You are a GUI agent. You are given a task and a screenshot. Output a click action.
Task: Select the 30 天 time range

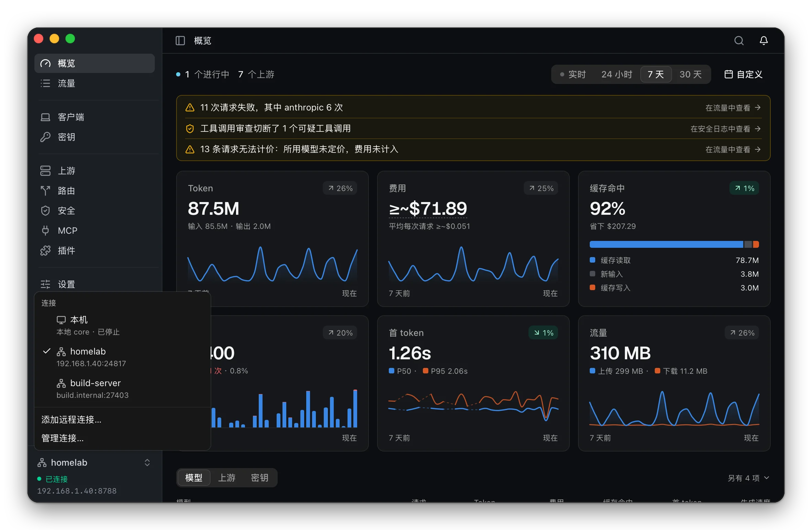(x=691, y=74)
